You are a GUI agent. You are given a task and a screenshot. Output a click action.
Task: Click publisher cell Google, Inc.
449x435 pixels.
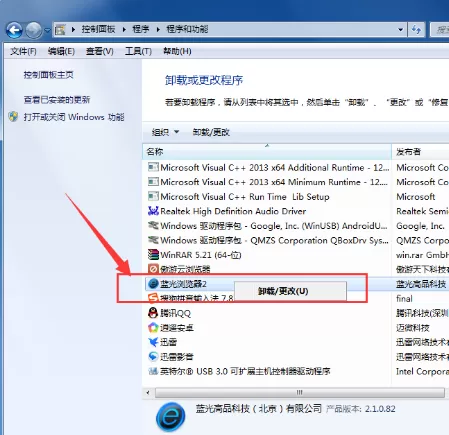coord(420,226)
